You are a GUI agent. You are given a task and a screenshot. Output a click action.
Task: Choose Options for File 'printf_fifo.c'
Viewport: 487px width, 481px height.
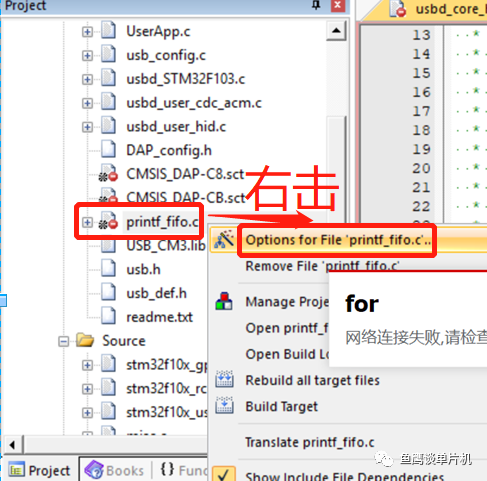(338, 240)
